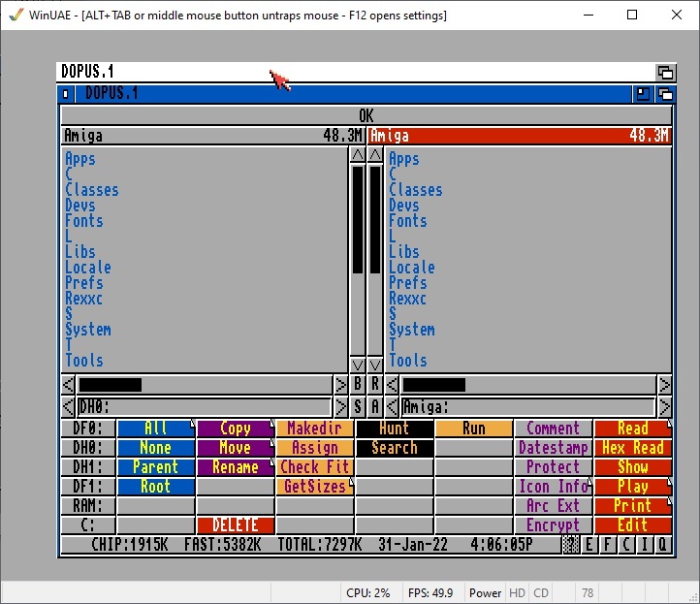Click the Hex Read button

click(633, 447)
